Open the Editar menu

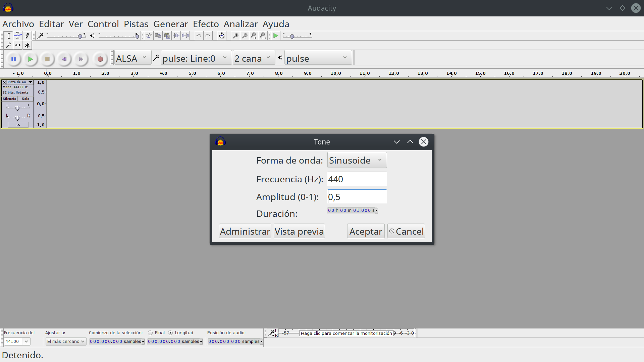(51, 24)
